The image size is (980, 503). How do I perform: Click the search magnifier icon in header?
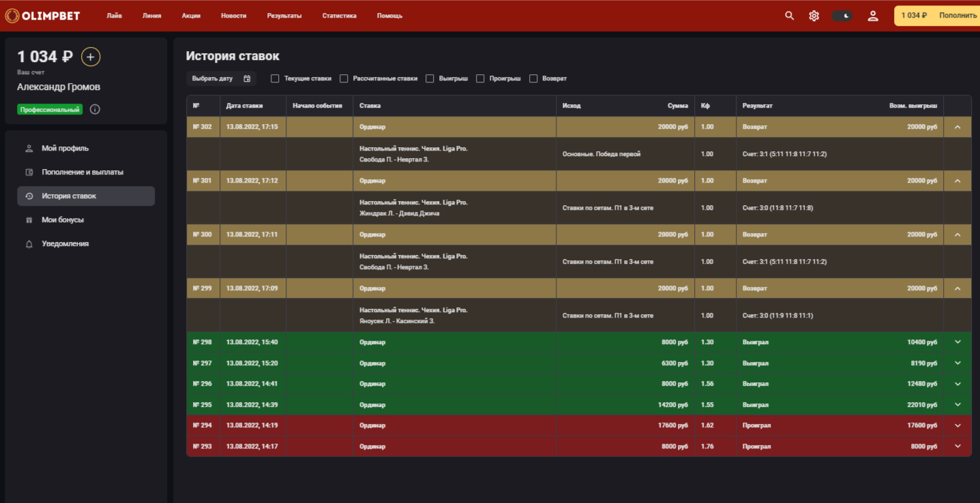coord(789,16)
